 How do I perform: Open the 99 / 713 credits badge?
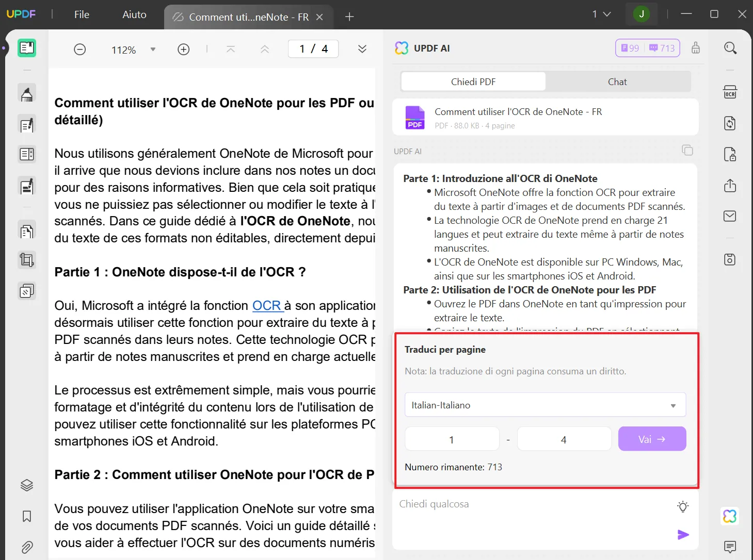(648, 48)
